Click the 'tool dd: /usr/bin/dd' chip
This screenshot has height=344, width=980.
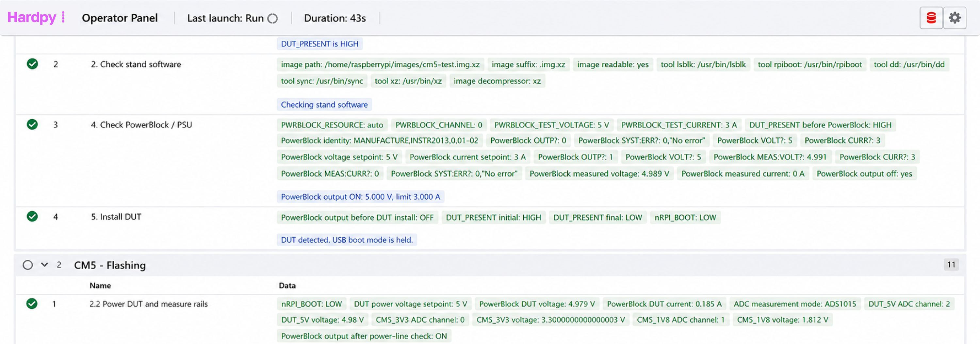(909, 65)
